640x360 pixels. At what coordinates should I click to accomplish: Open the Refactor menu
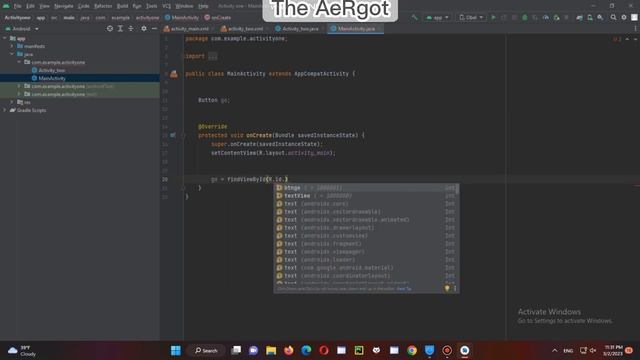[103, 6]
